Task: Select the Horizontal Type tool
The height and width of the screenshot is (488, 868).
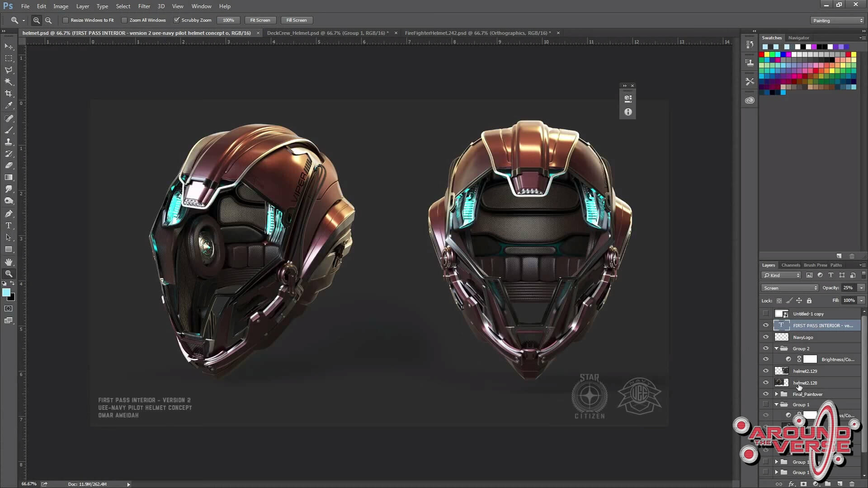Action: (9, 225)
